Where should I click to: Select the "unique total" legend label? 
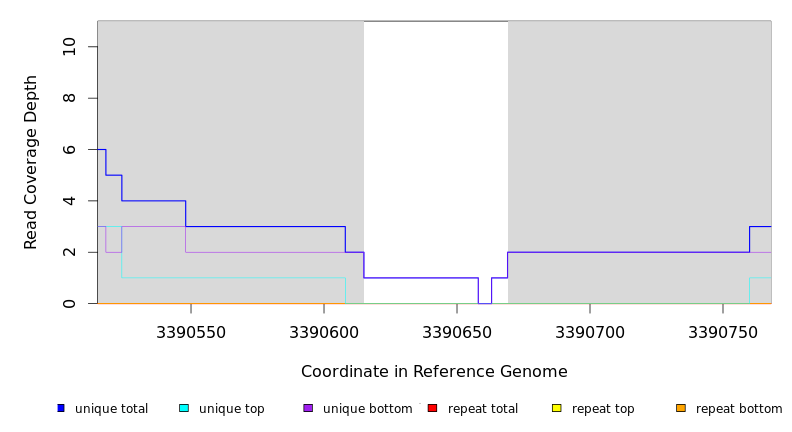point(111,409)
